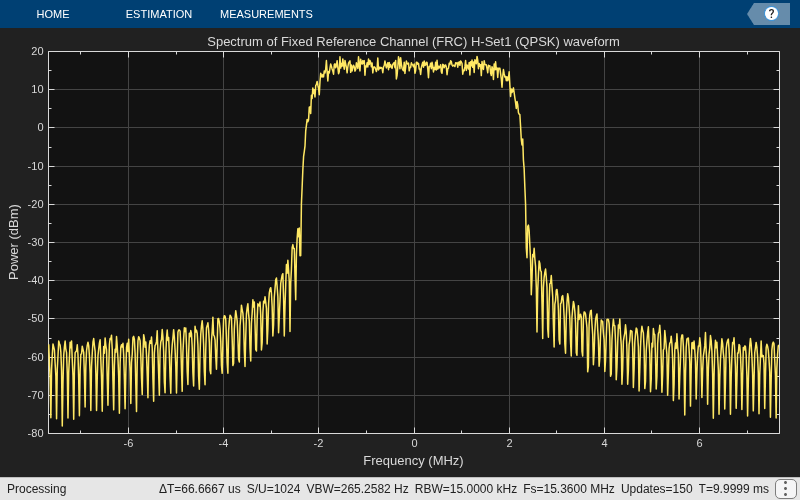800x500 pixels.
Task: Click the ΔT=66.6667 us status entry
Action: pos(199,489)
